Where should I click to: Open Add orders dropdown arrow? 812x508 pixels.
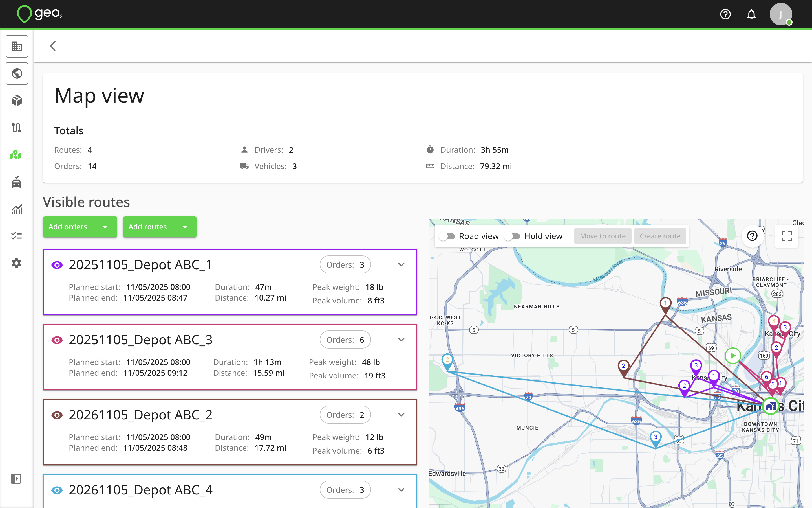coord(105,227)
